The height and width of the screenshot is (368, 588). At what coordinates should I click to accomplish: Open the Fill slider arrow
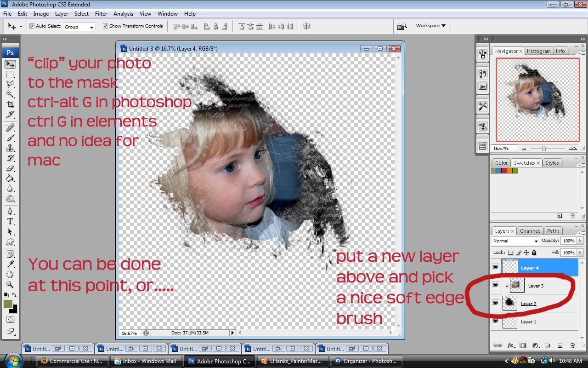[580, 253]
